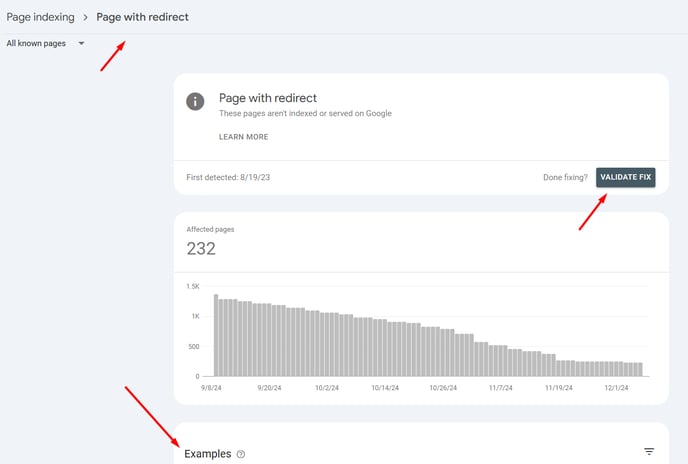Click the Page with redirect card heading
688x464 pixels.
(x=268, y=98)
